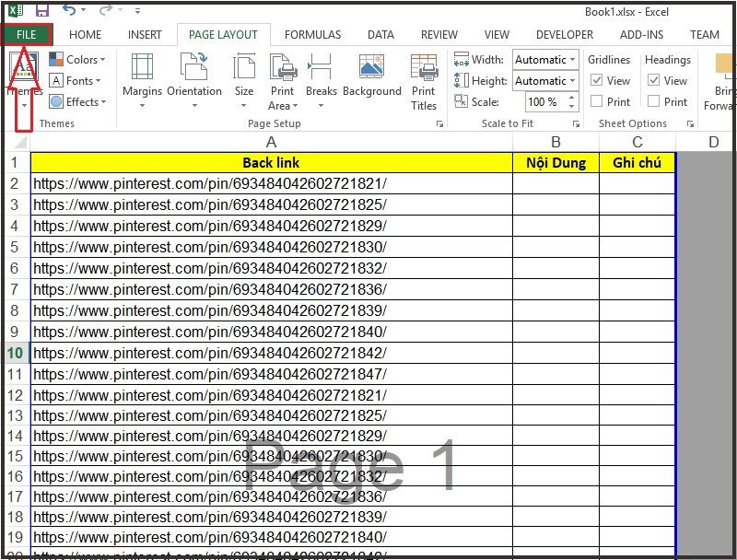Click the Orientation icon
Viewport: 737px width, 560px height.
[194, 65]
